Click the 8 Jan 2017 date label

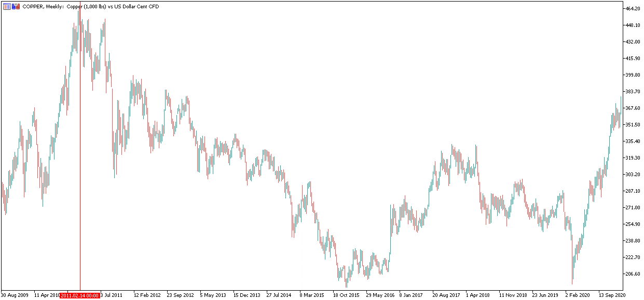(412, 295)
